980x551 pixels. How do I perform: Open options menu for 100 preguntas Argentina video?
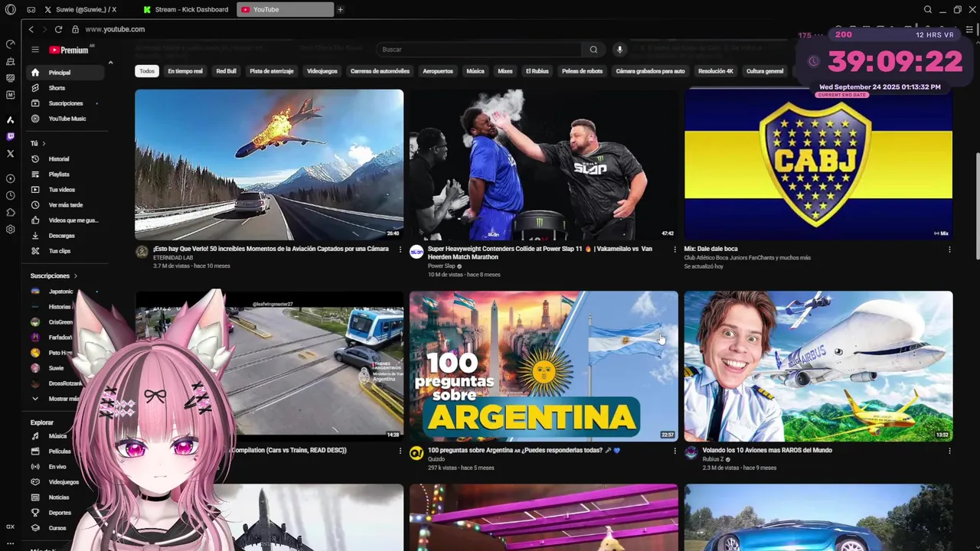coord(675,451)
